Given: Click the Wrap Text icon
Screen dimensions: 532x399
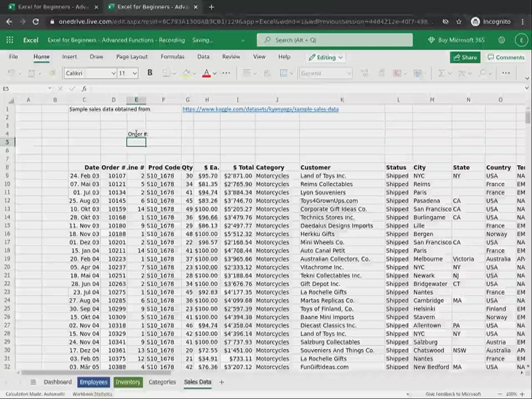Looking at the screenshot, I should [x=267, y=73].
